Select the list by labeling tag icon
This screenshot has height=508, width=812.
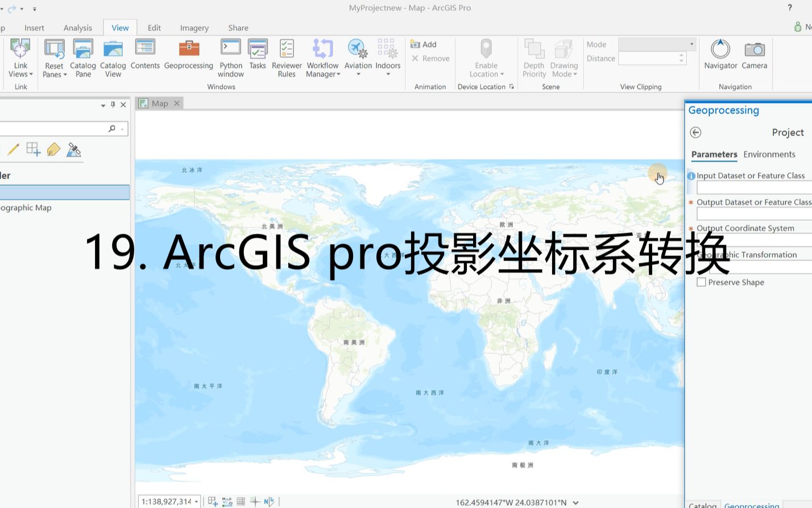pos(53,150)
